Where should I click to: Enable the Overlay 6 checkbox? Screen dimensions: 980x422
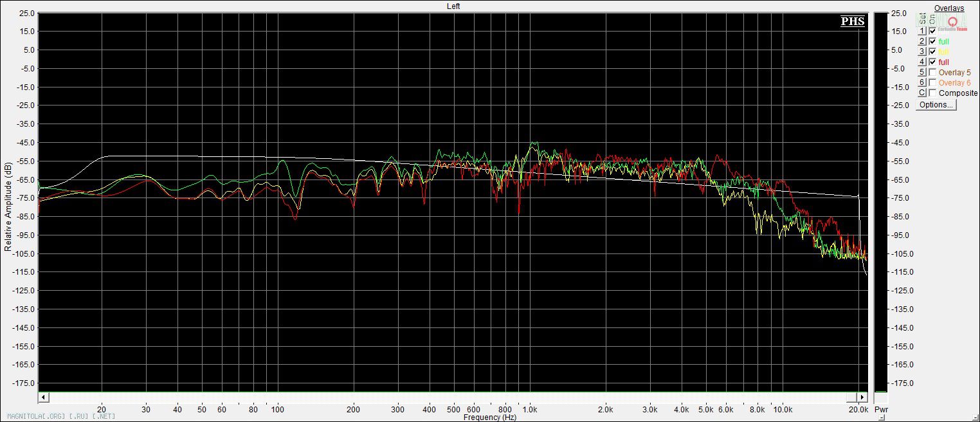click(x=932, y=82)
